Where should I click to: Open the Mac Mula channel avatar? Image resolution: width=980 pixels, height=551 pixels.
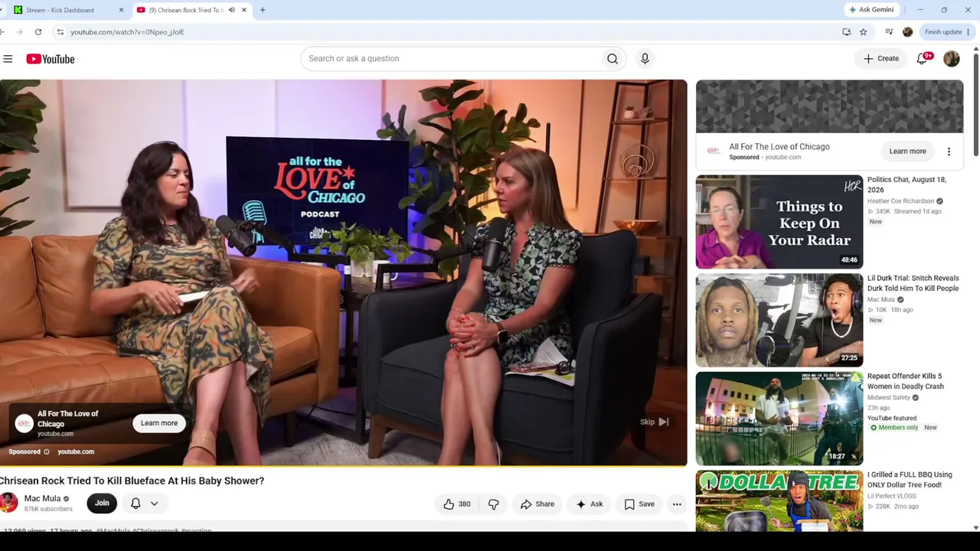(x=8, y=503)
